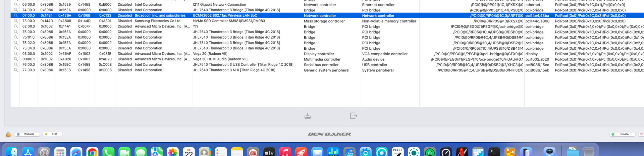Click the Broadcom Inc. and subsidiaries vendor cell
This screenshot has height=156, width=644.
[160, 15]
